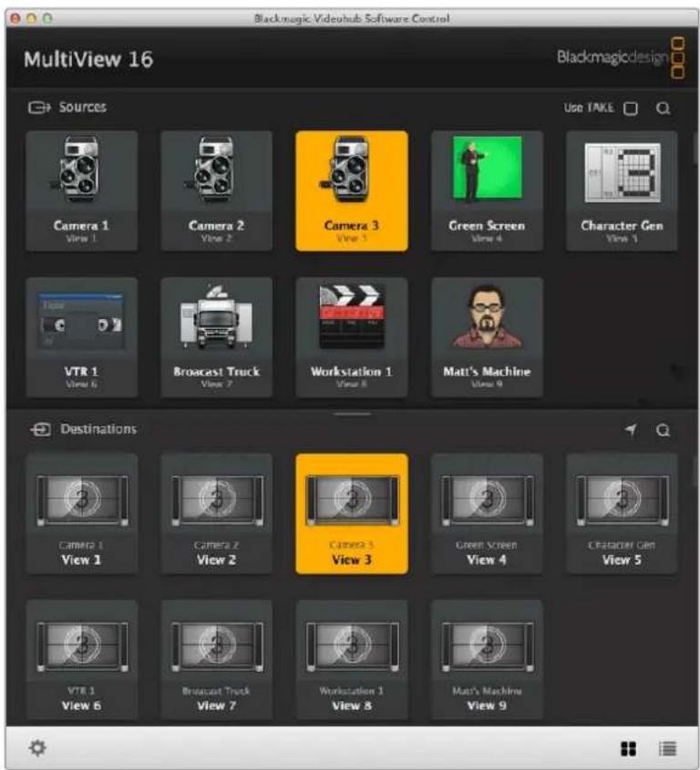Select the View 9 destination
Screen dimensions: 700x770
pos(487,660)
